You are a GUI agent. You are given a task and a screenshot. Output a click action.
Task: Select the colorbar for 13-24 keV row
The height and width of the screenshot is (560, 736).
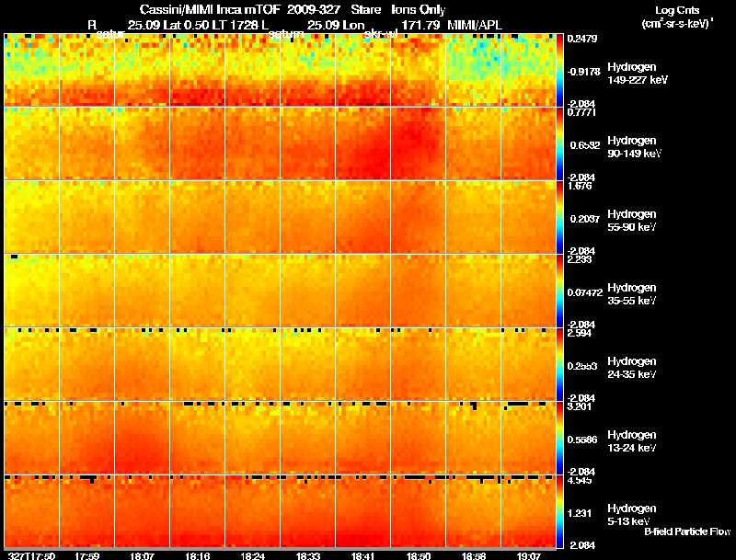(x=560, y=438)
